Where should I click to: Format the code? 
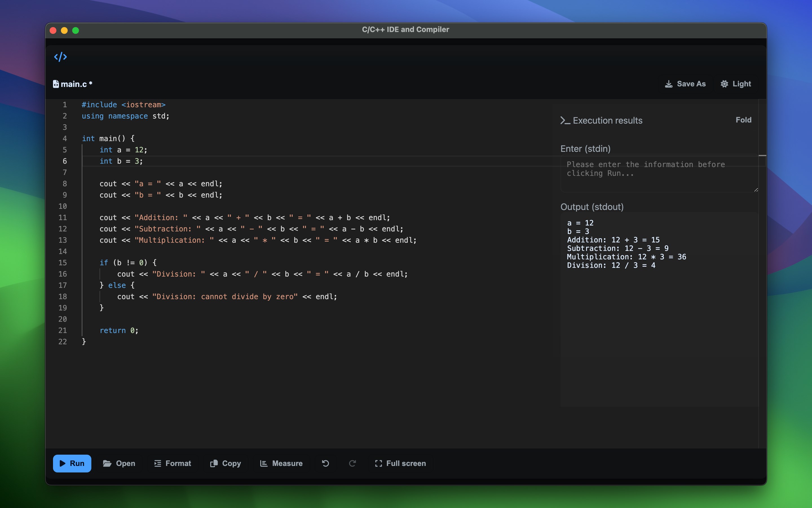coord(173,463)
